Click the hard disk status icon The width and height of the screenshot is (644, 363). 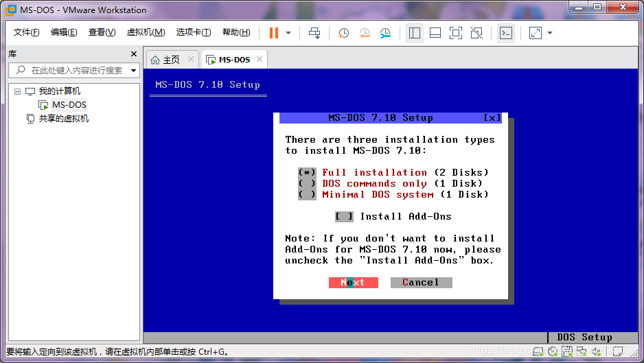[x=538, y=351]
